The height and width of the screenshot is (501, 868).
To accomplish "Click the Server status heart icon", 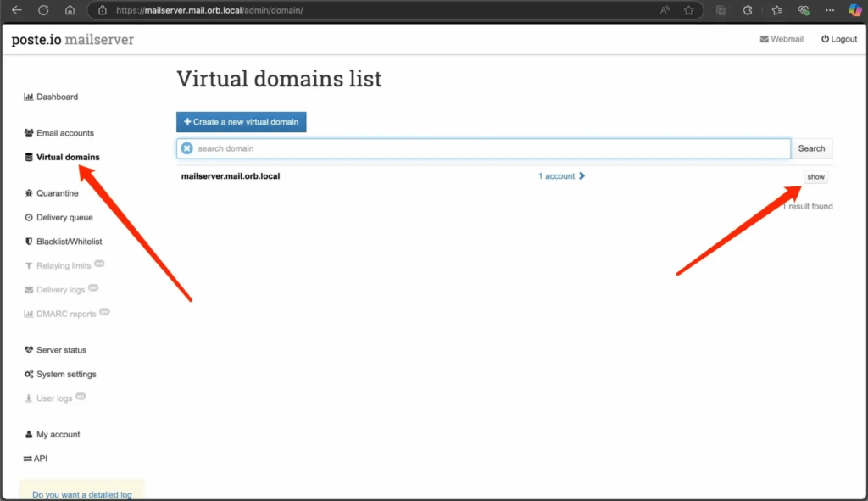I will pos(29,350).
